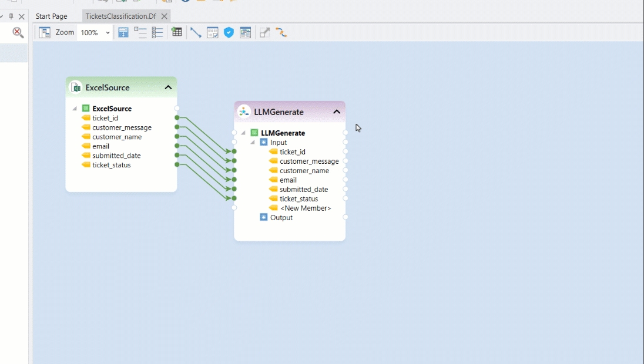The image size is (644, 364).
Task: Click the window icon right of the shield
Action: pyautogui.click(x=245, y=33)
